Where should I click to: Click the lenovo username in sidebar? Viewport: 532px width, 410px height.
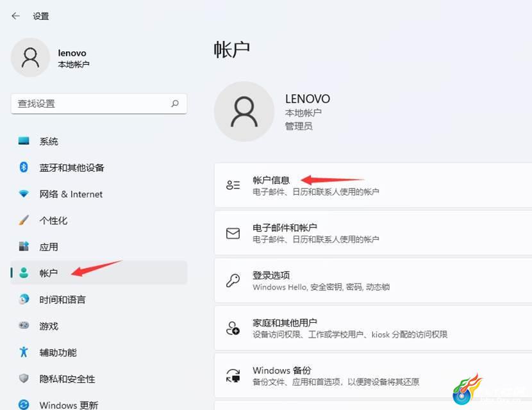point(72,53)
